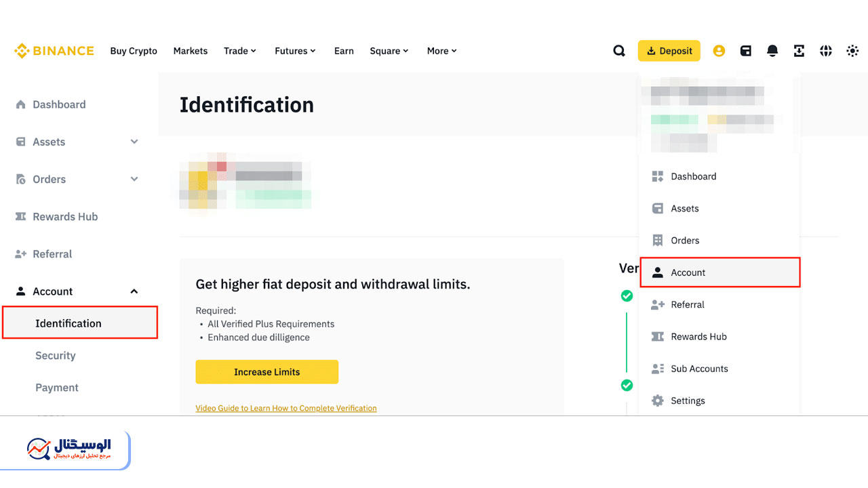Viewport: 868px width, 488px height.
Task: Open the notifications bell icon
Action: click(x=772, y=51)
